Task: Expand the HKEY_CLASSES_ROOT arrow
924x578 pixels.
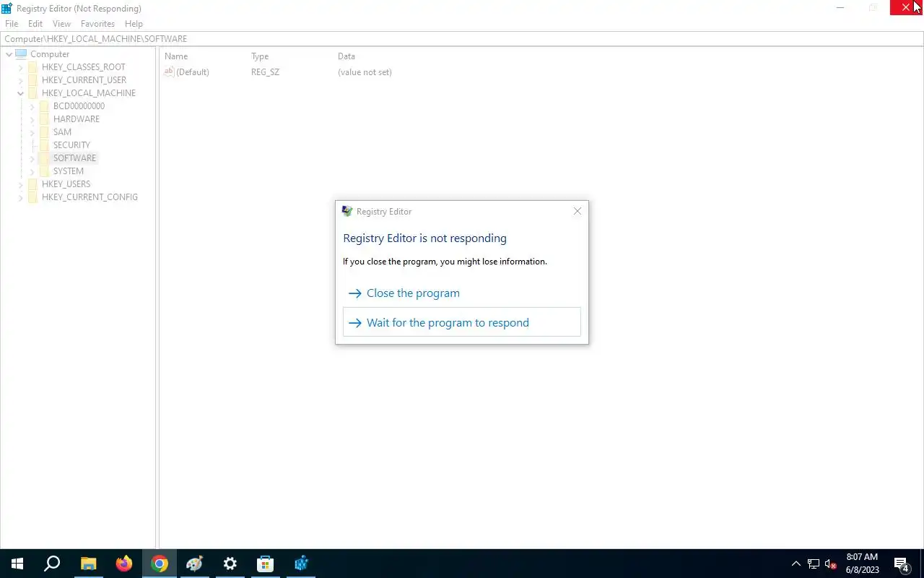Action: [20, 67]
